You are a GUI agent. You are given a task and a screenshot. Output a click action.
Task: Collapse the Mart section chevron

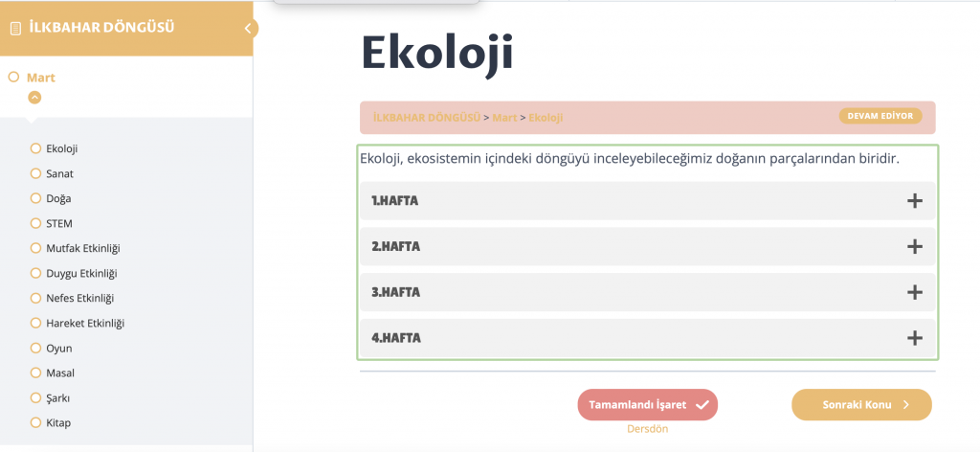point(34,97)
